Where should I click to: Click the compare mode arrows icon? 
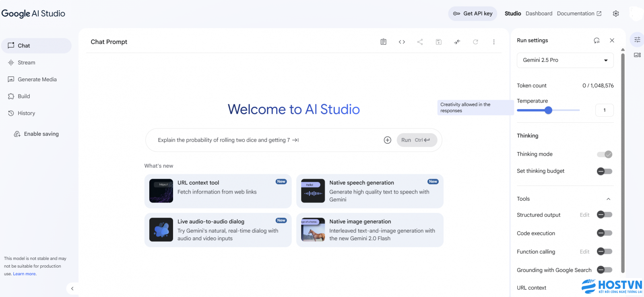[x=457, y=42]
